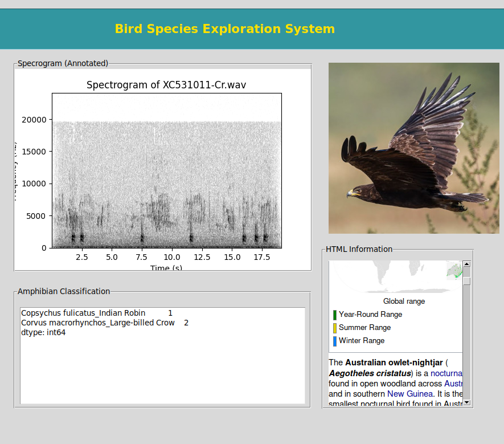Click the spectrogram plot area

(x=166, y=171)
